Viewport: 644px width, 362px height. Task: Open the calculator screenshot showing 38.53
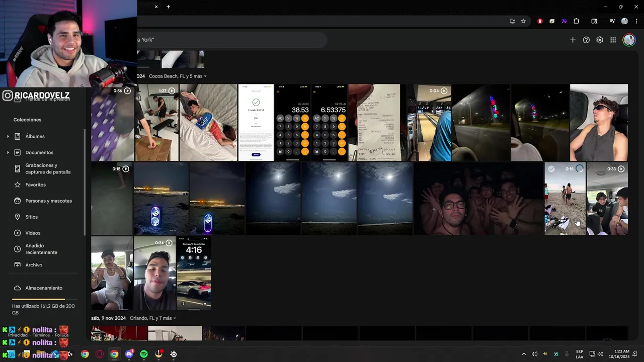292,122
